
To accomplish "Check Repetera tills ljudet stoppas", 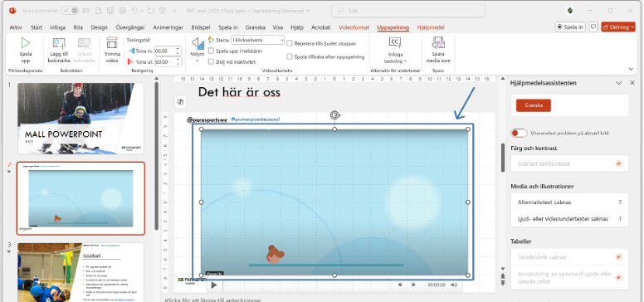I will pos(290,43).
